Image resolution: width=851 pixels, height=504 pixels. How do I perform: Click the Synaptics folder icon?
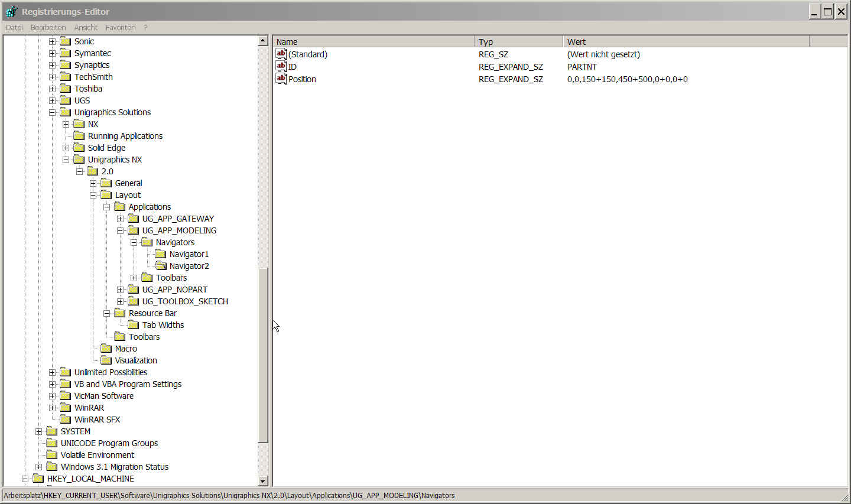(66, 65)
